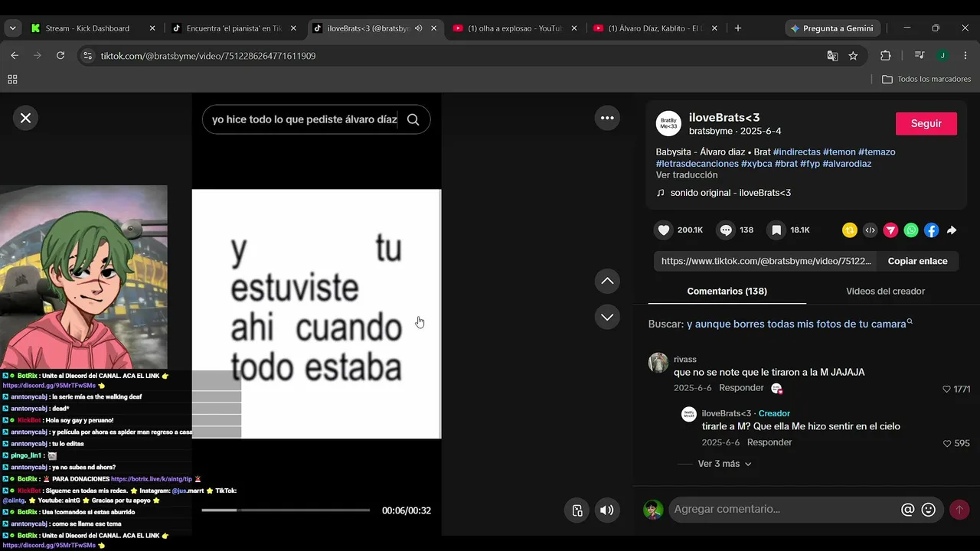Open the tab search dropdown arrow
Image resolution: width=980 pixels, height=551 pixels.
coord(12,28)
